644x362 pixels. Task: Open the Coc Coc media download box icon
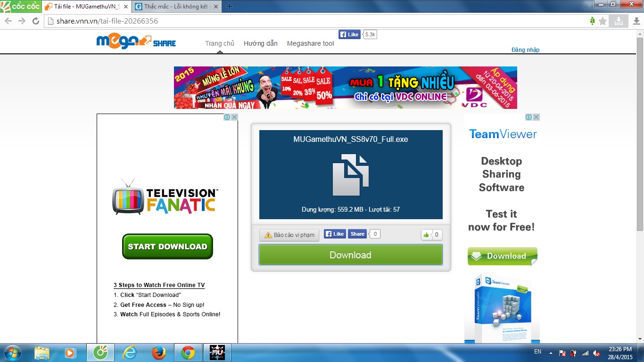point(618,21)
